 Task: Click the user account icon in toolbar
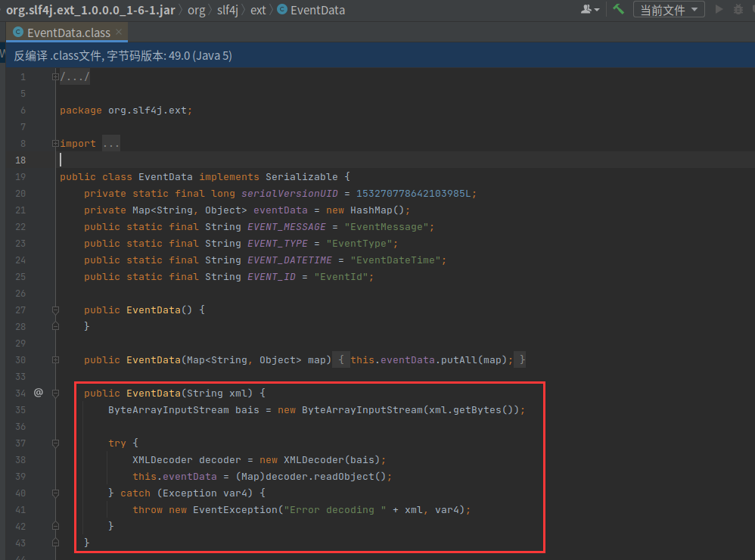[x=590, y=9]
